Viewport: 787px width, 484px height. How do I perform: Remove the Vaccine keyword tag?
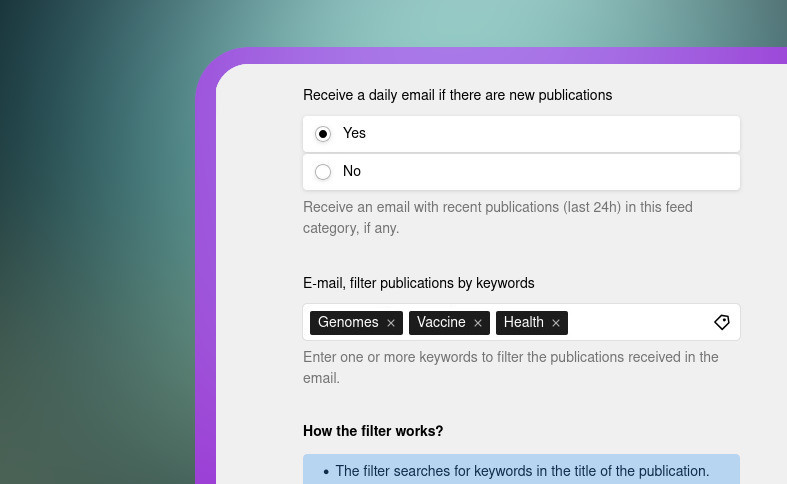coord(478,323)
